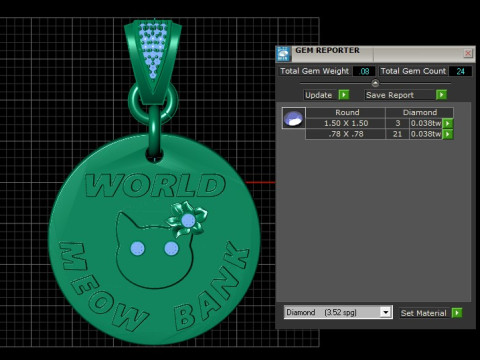Click the 'Round' column header
Screen dimensions: 480x360
point(346,112)
